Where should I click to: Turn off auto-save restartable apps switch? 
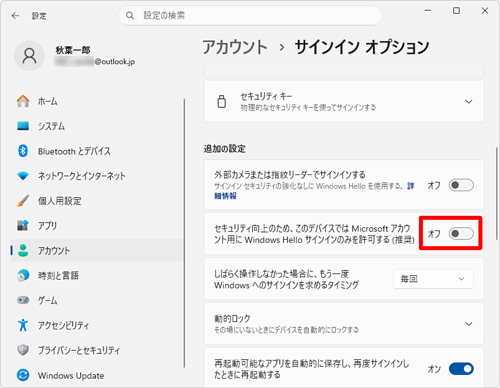pos(461,369)
